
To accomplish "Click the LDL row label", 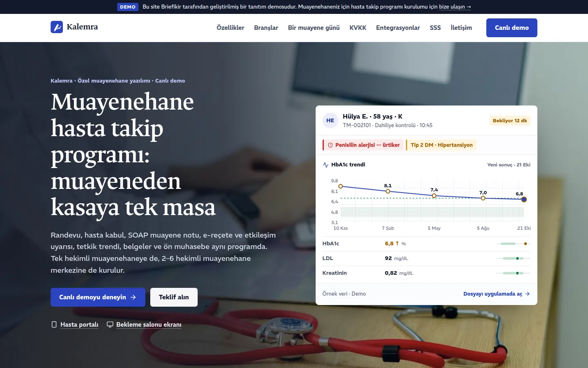I will point(328,258).
